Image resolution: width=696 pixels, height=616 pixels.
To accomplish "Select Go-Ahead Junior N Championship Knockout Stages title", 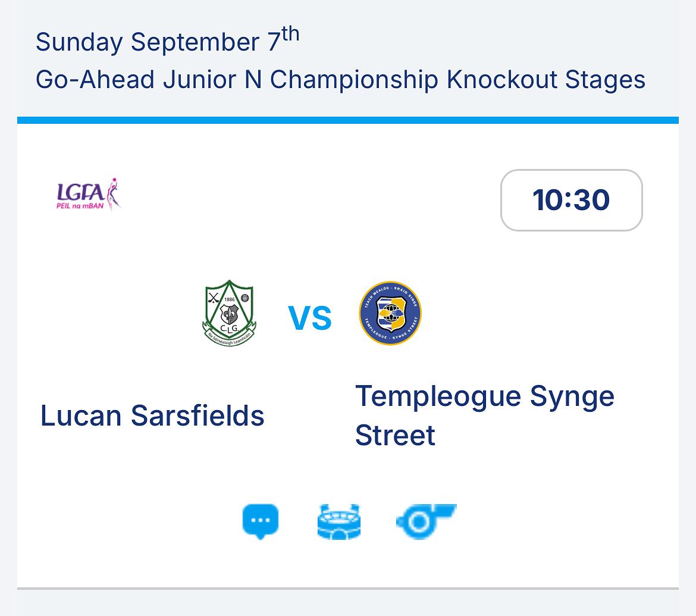I will 340,80.
